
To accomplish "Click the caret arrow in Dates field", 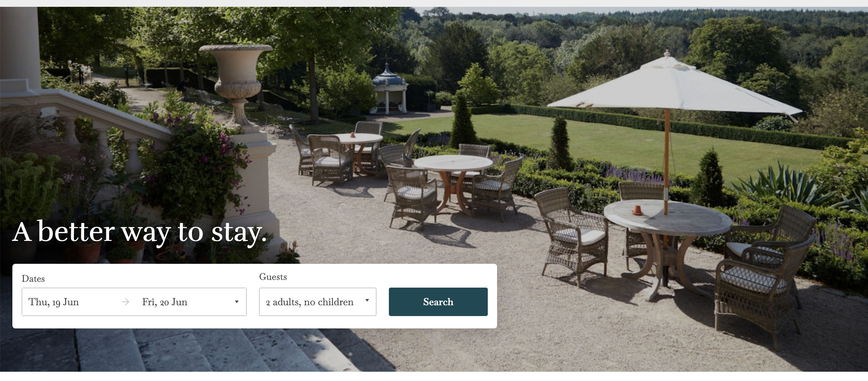I will [x=236, y=302].
